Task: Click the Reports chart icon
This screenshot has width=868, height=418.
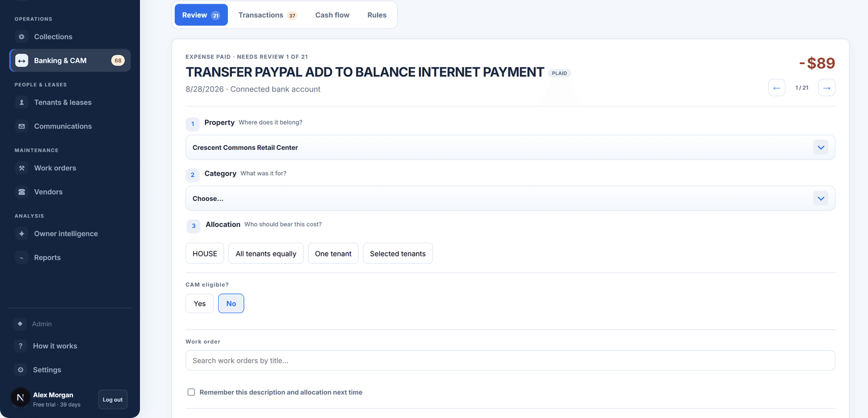Action: [x=21, y=257]
